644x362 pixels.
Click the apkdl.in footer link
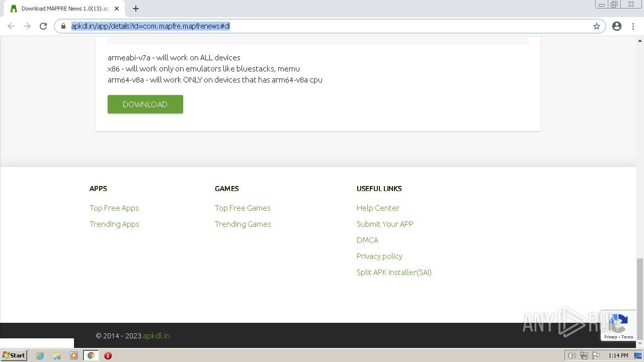(x=156, y=336)
